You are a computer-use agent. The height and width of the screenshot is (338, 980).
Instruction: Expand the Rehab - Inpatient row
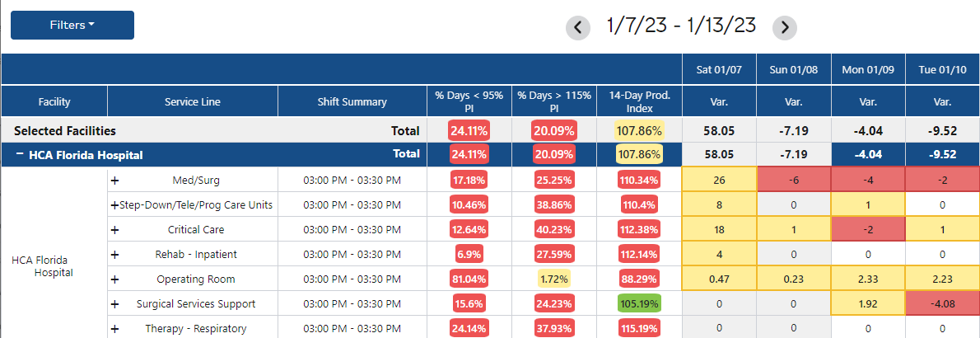click(x=115, y=255)
